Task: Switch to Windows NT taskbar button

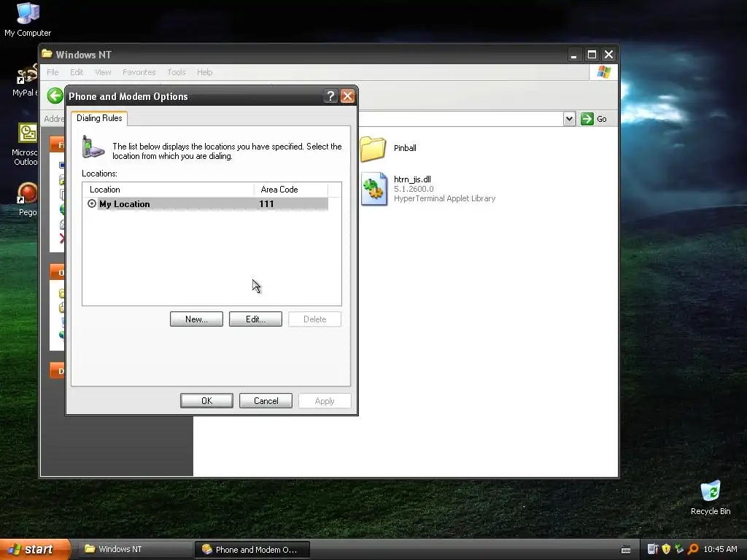Action: coord(134,549)
